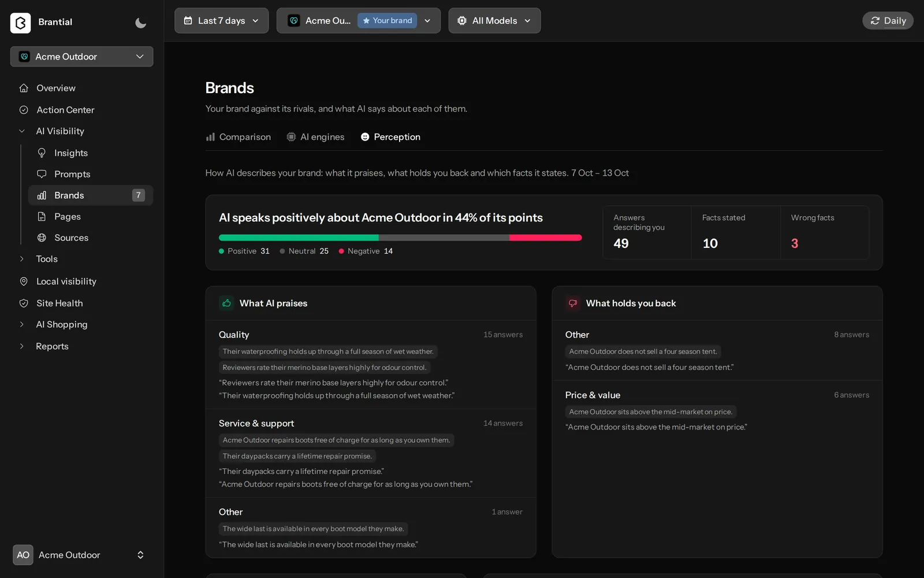
Task: Click the Brantial logo icon
Action: pyautogui.click(x=20, y=23)
